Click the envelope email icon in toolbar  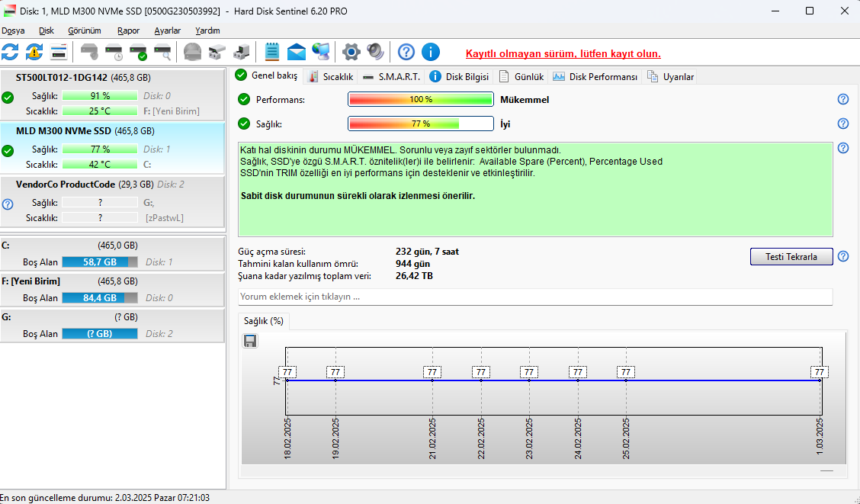(296, 52)
